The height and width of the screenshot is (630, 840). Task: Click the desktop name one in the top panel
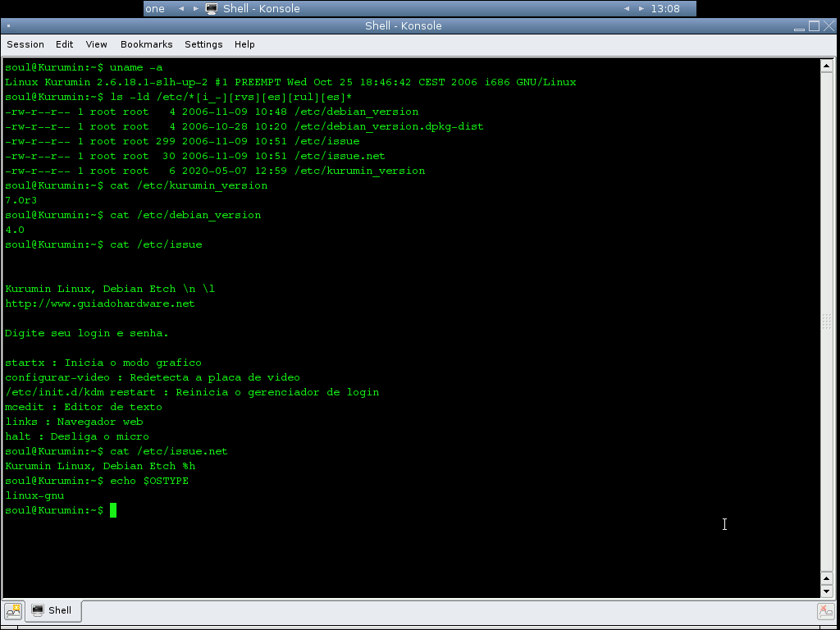155,8
